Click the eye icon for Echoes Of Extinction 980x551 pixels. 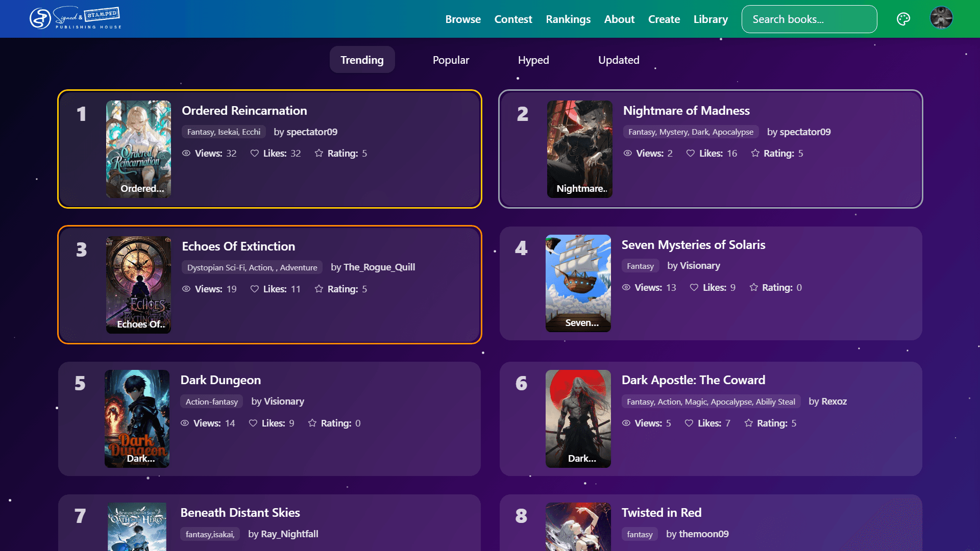click(x=186, y=289)
